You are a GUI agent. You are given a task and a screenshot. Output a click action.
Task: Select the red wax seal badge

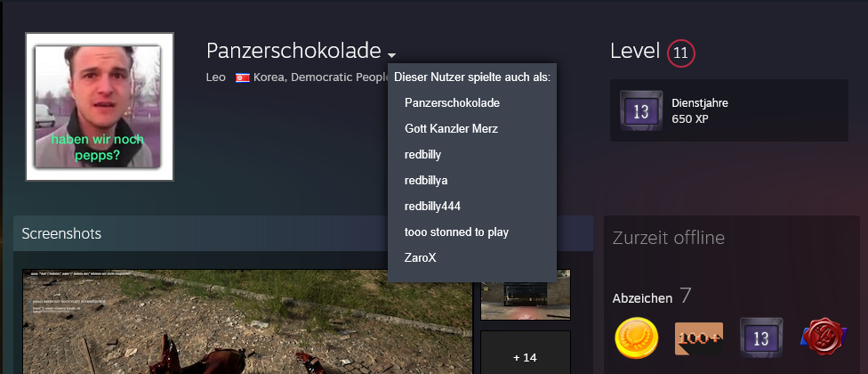(824, 337)
